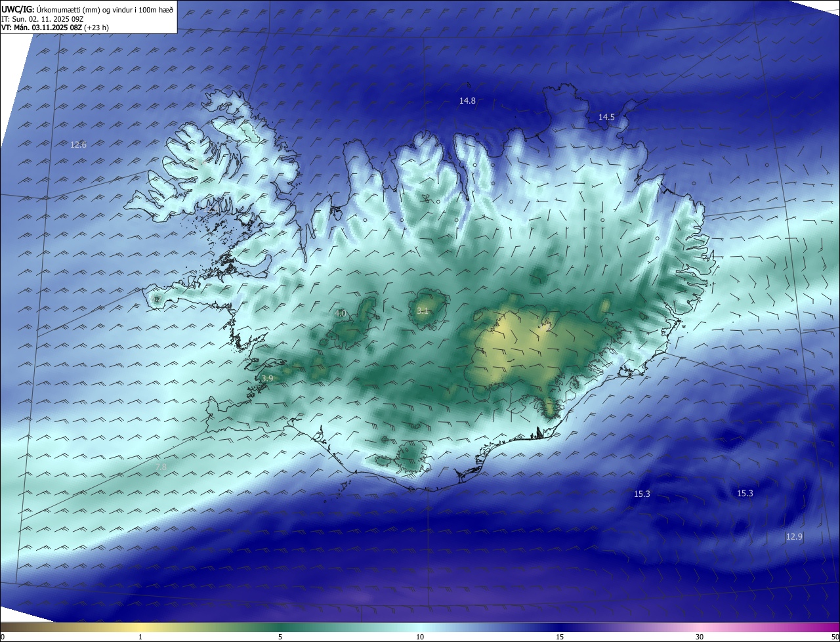This screenshot has width=840, height=642.
Task: Click the 12.9 value in the southeast
Action: point(794,536)
